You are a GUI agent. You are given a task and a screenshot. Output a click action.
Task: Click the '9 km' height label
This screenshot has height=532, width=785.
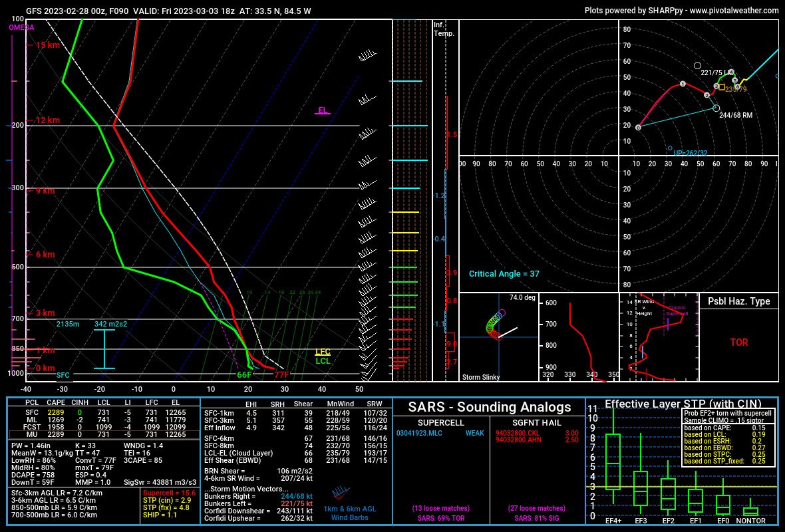(x=45, y=191)
